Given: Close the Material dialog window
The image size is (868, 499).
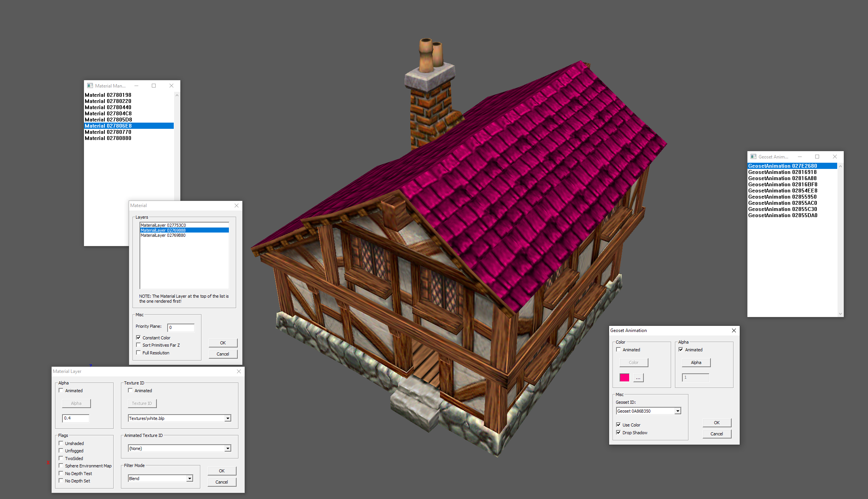Looking at the screenshot, I should tap(237, 206).
